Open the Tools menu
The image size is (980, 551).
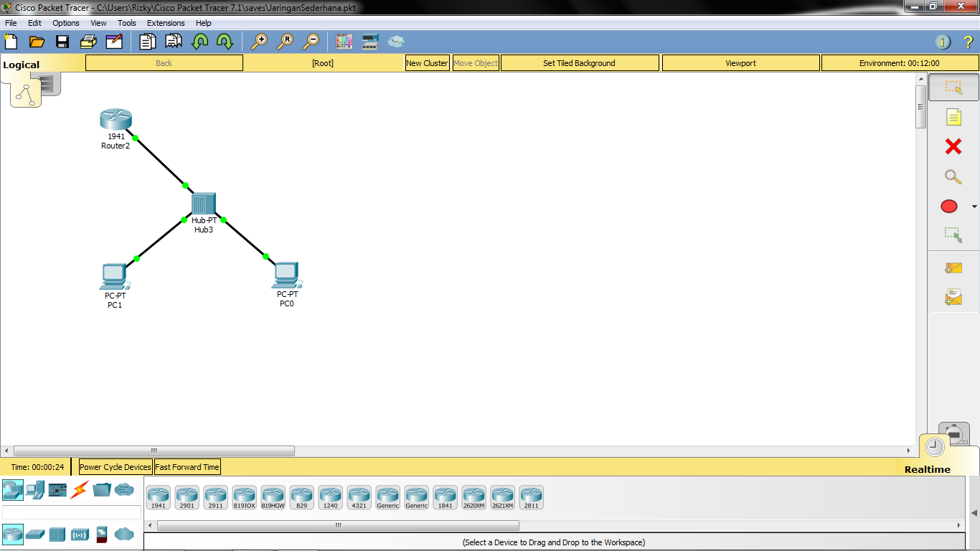127,23
